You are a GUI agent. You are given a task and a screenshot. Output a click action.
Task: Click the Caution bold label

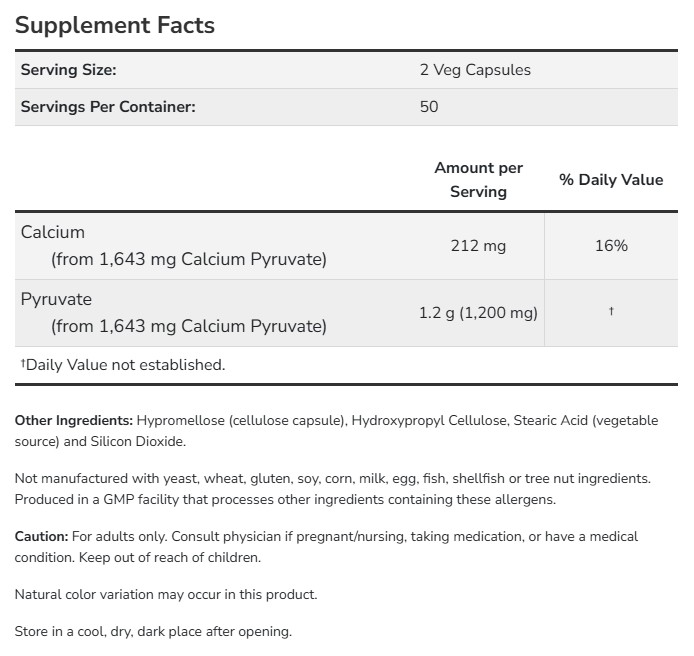[42, 536]
